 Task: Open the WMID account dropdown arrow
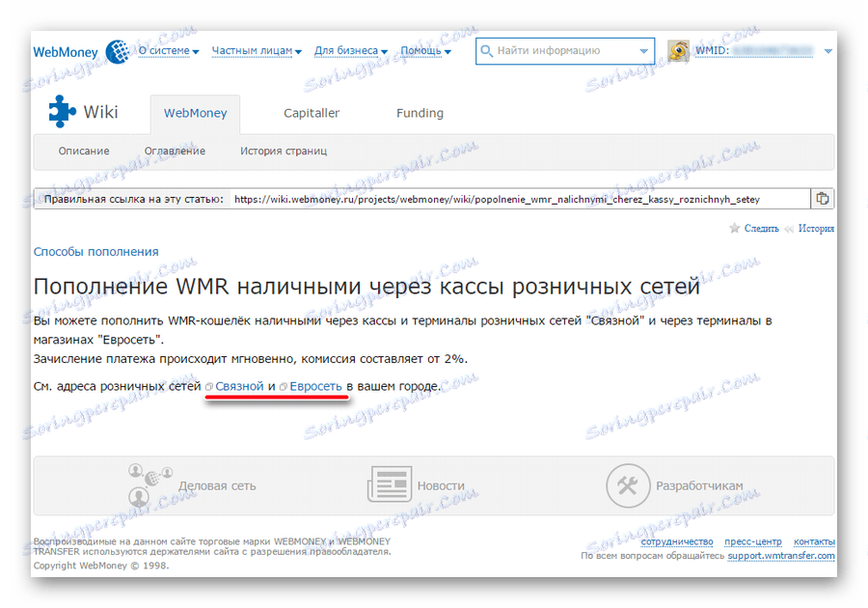pos(828,51)
